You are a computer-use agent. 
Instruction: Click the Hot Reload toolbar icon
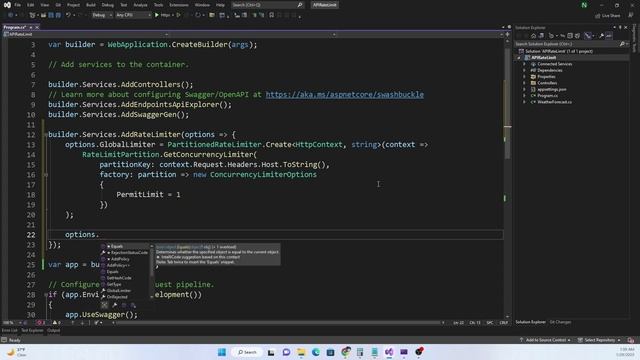click(x=198, y=15)
